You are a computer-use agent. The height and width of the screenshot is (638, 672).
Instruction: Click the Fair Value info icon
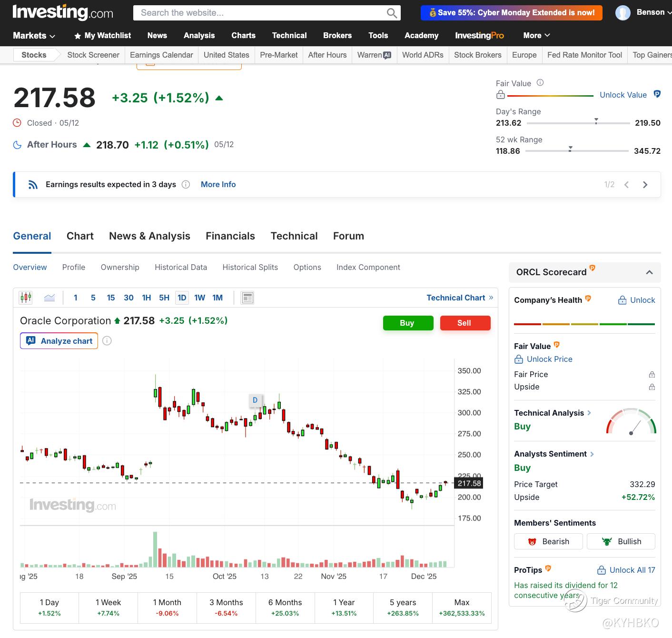[540, 83]
